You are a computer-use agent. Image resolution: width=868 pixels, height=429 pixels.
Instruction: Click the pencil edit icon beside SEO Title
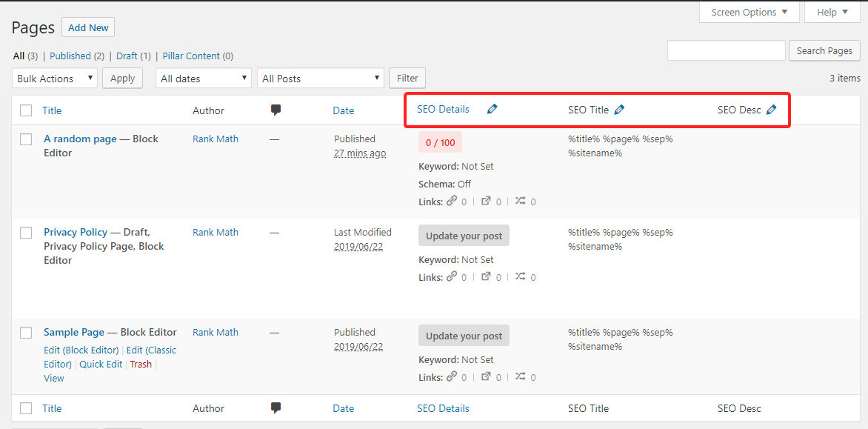pos(619,110)
